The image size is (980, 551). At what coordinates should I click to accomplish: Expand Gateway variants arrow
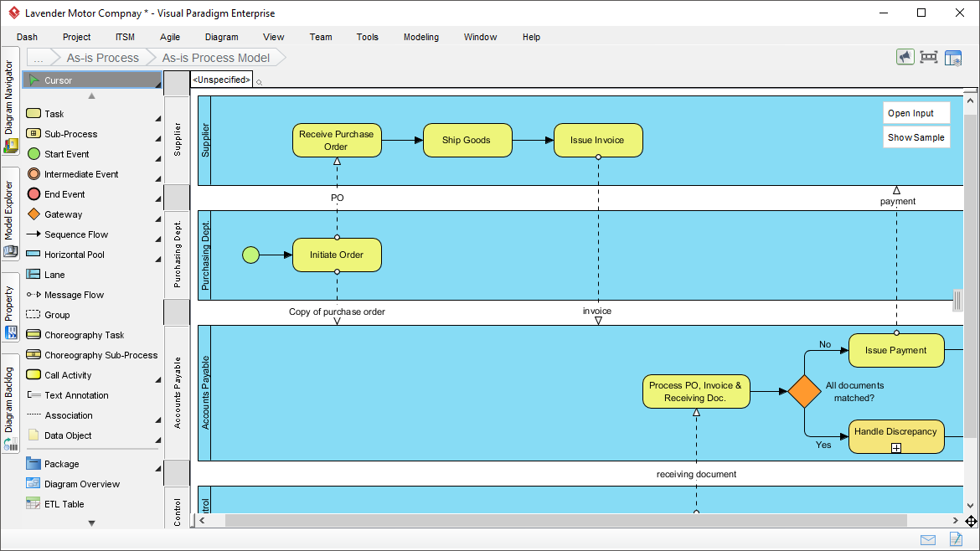(x=158, y=219)
